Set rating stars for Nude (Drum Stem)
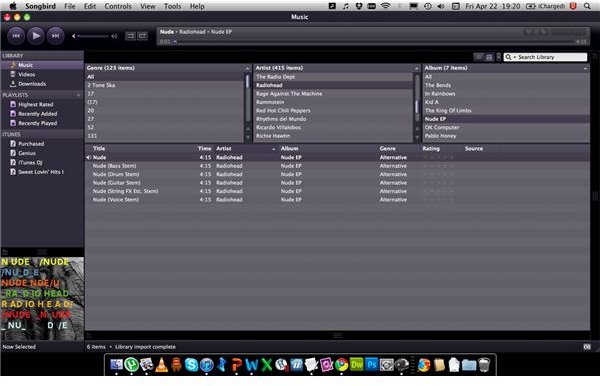The width and height of the screenshot is (600, 386). click(x=438, y=174)
